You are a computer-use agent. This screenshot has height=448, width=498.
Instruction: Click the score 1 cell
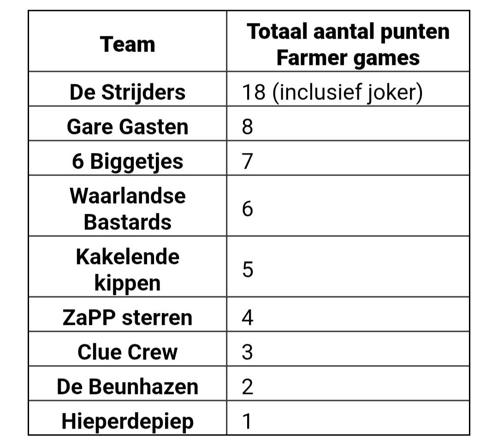(348, 418)
